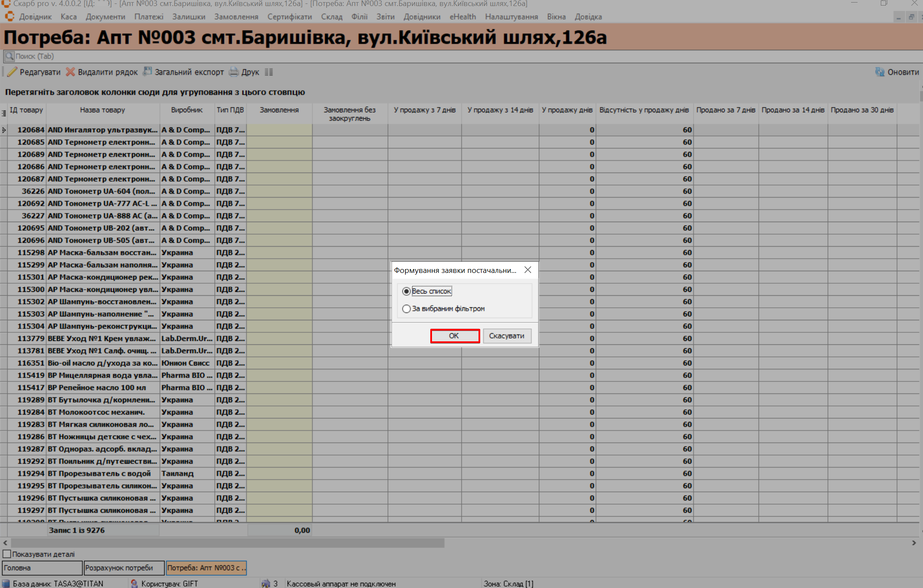Open the Замовлення menu
The width and height of the screenshot is (923, 588).
click(x=236, y=17)
